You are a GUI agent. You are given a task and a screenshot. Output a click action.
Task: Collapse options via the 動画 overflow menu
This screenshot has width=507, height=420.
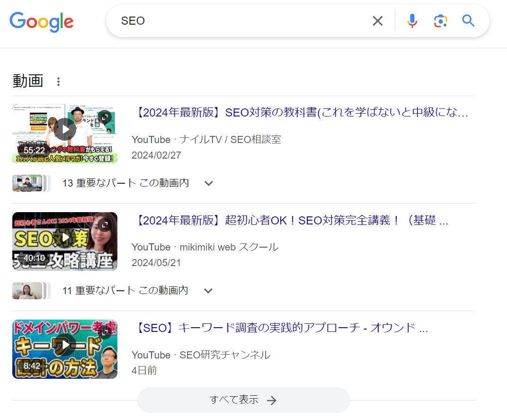pos(58,81)
